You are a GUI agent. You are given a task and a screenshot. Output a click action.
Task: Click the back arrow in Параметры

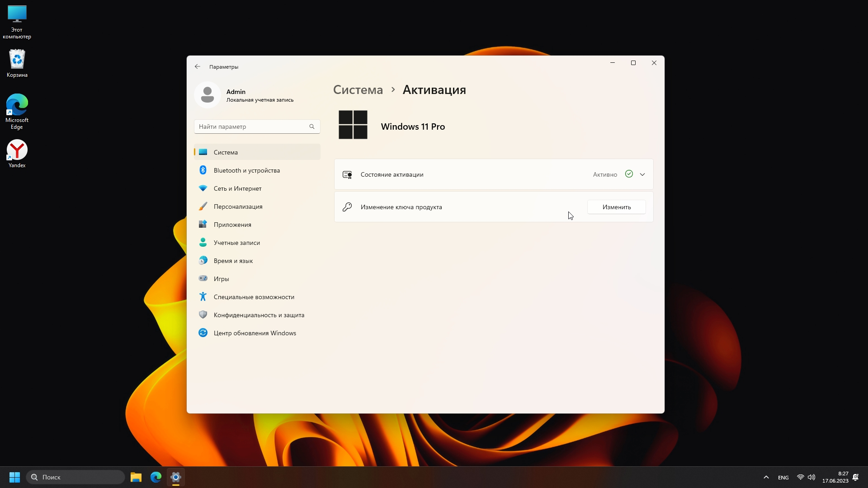(198, 66)
